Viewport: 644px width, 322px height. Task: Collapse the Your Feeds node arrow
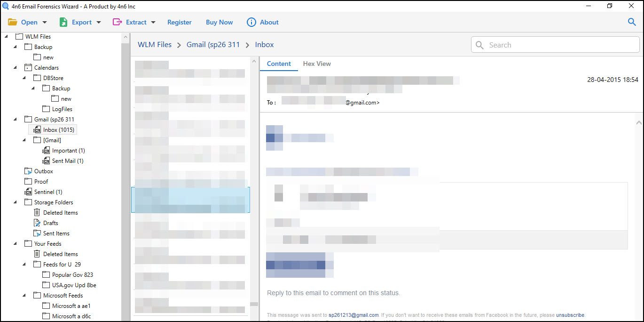15,243
